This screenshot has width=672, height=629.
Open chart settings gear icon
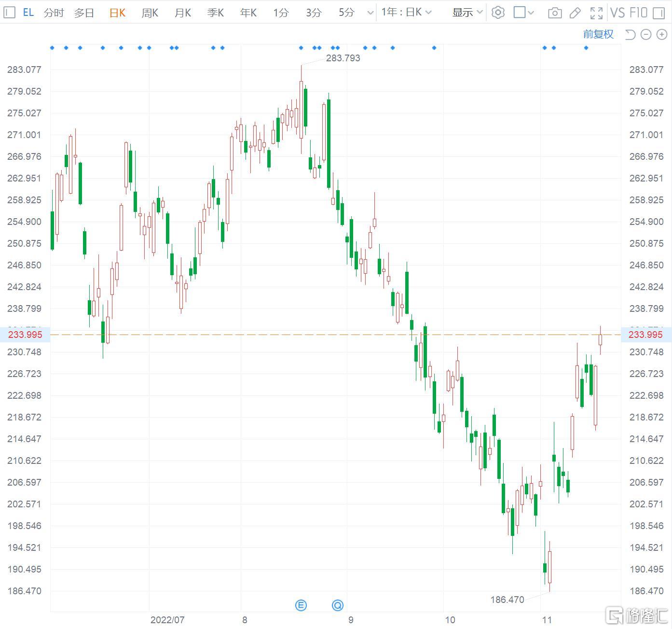pyautogui.click(x=498, y=13)
